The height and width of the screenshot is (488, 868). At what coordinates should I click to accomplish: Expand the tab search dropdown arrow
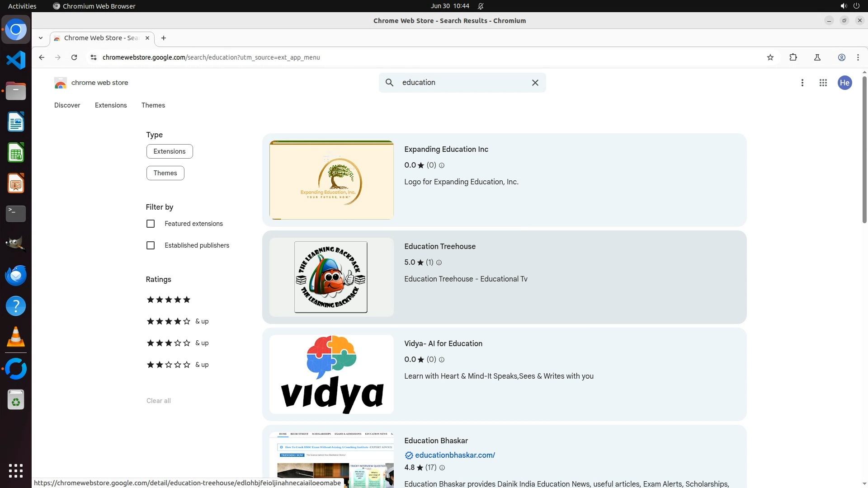(41, 38)
